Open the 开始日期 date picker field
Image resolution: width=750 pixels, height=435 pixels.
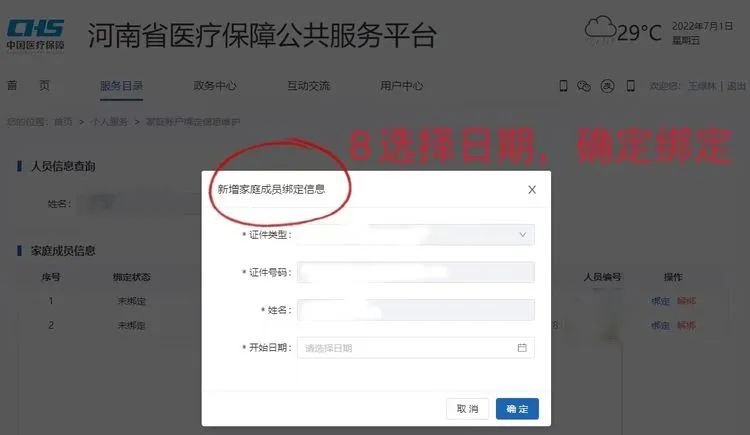coord(415,348)
